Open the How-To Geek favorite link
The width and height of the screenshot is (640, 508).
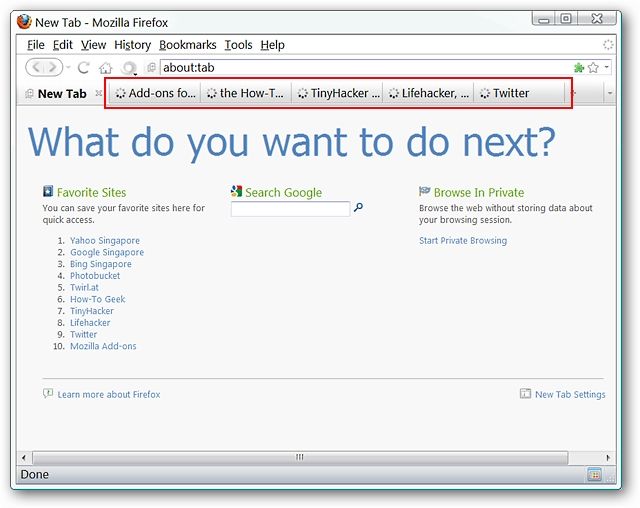point(98,299)
